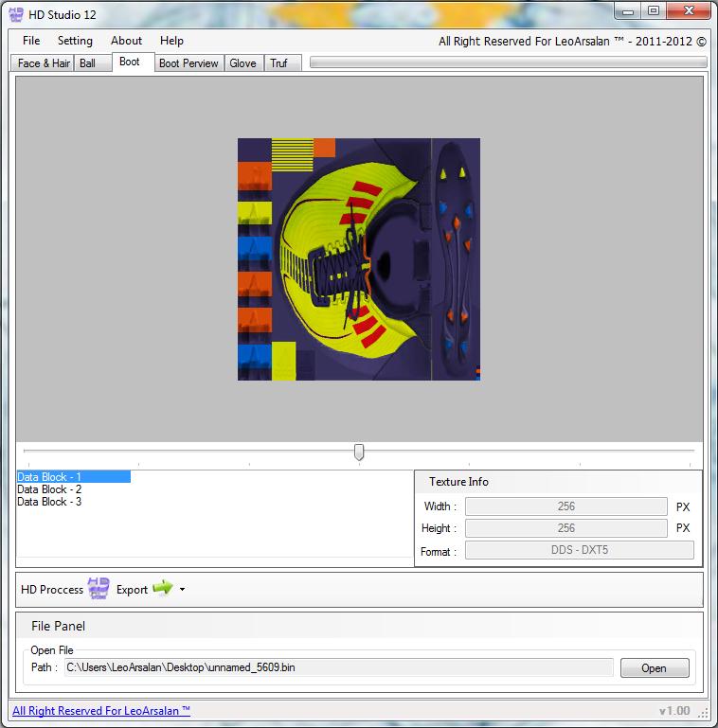Click the green Export arrow icon
718x728 pixels.
(x=162, y=589)
